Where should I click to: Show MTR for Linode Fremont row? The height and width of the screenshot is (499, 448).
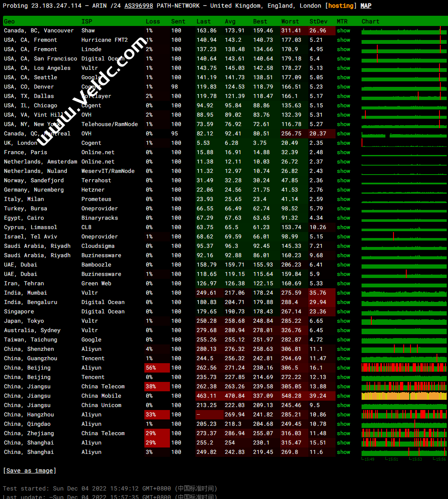tap(344, 49)
